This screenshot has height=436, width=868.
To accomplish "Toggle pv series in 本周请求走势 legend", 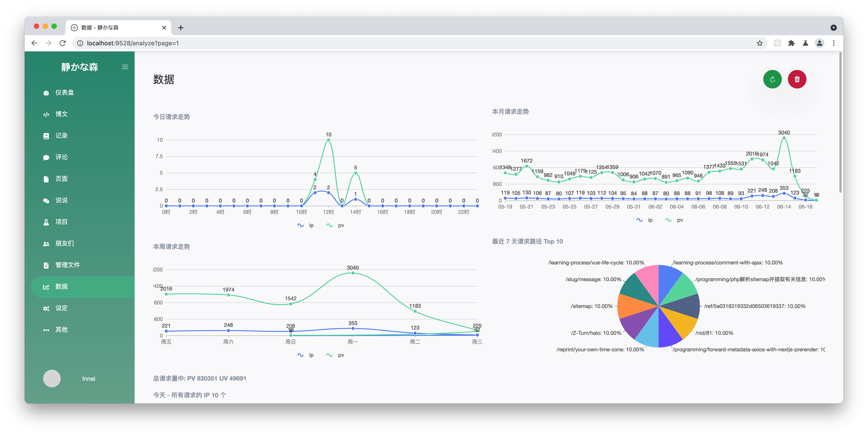I will point(335,355).
